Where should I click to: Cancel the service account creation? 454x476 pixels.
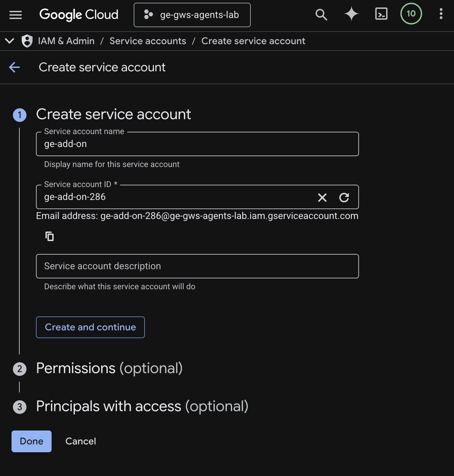[81, 441]
